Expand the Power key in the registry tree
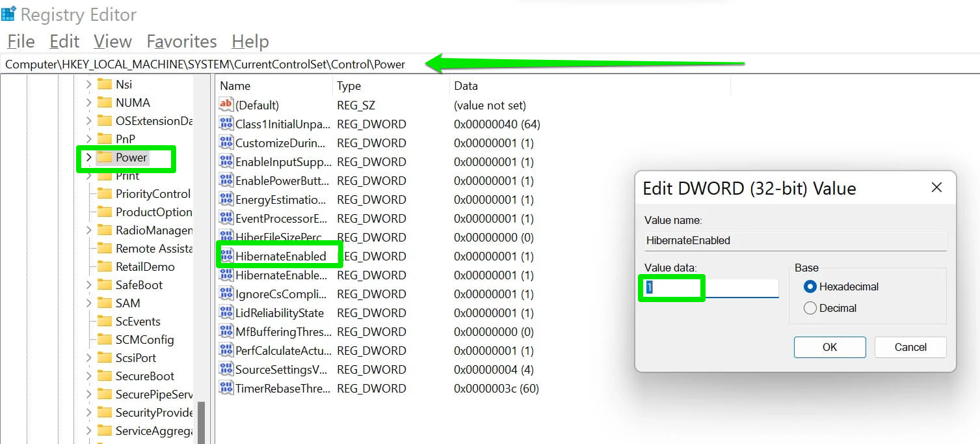This screenshot has width=980, height=444. click(x=88, y=158)
